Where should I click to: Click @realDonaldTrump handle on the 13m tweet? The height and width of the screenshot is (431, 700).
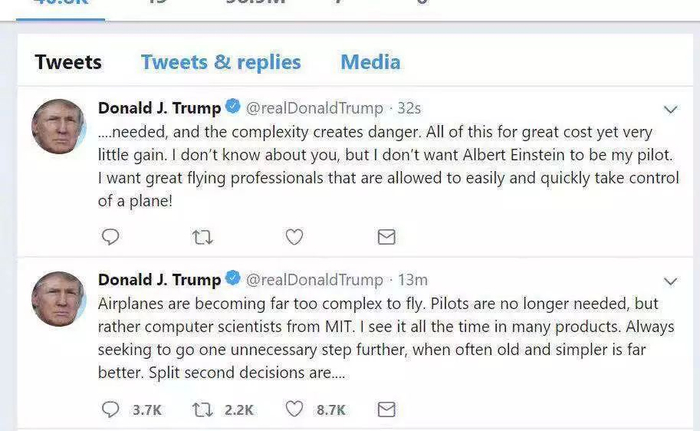click(x=314, y=279)
